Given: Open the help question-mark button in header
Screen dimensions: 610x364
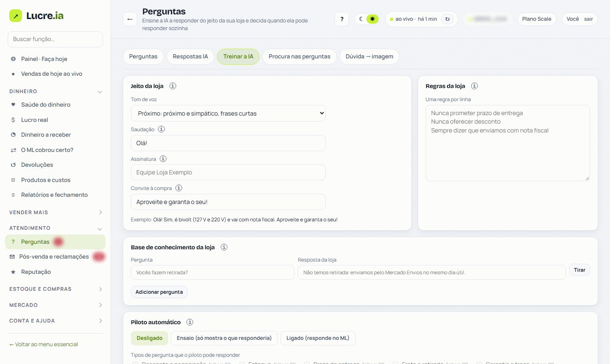Looking at the screenshot, I should [342, 19].
